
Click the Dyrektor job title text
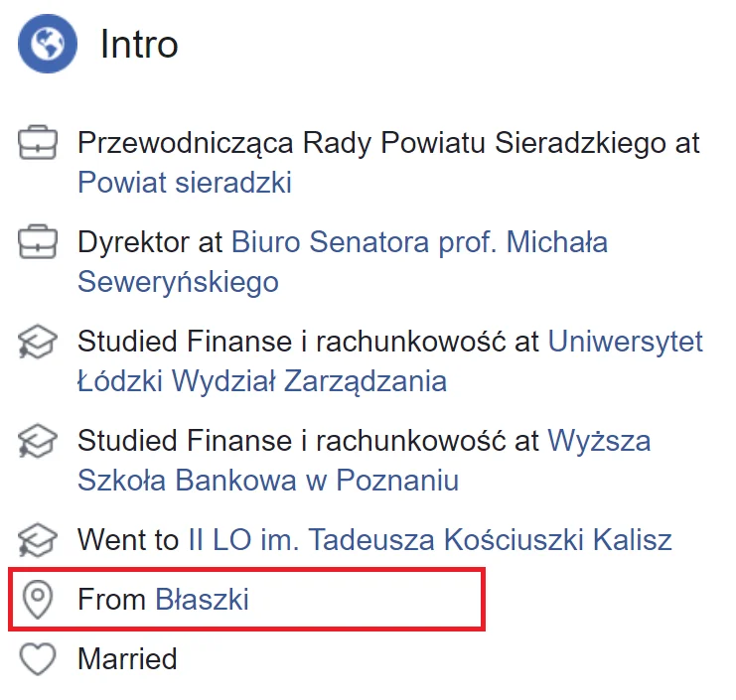(x=133, y=242)
